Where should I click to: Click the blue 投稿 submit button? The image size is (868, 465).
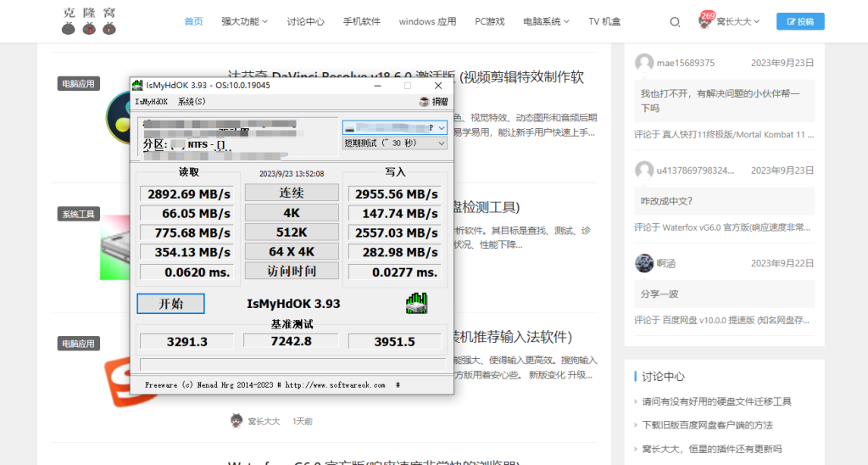800,21
